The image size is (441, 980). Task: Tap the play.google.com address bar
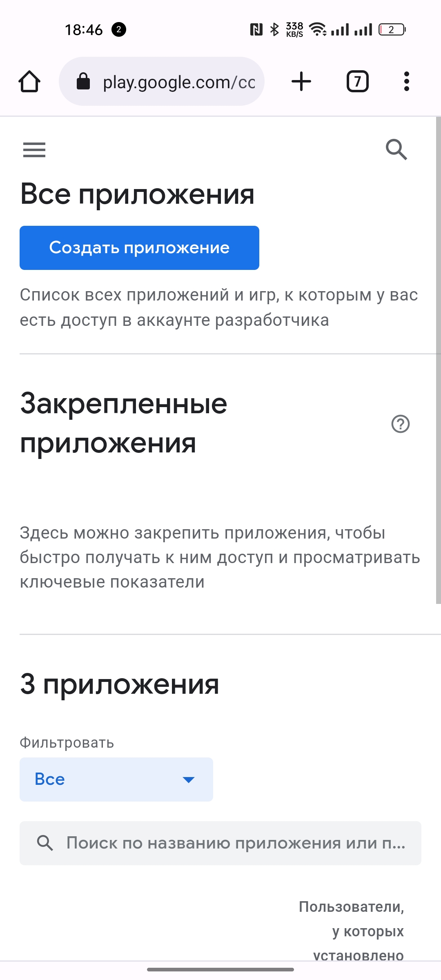click(x=178, y=82)
